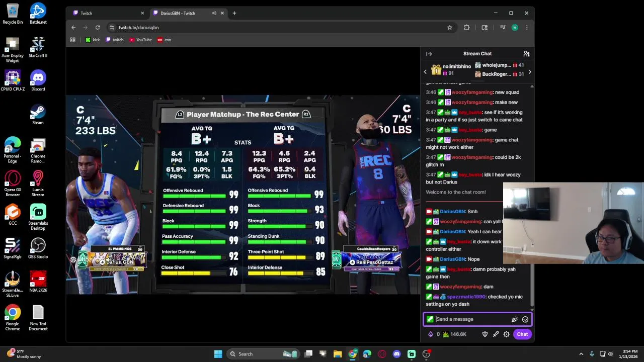The image size is (644, 362).
Task: Open the Recycle Bin desktop icon
Action: pyautogui.click(x=13, y=14)
